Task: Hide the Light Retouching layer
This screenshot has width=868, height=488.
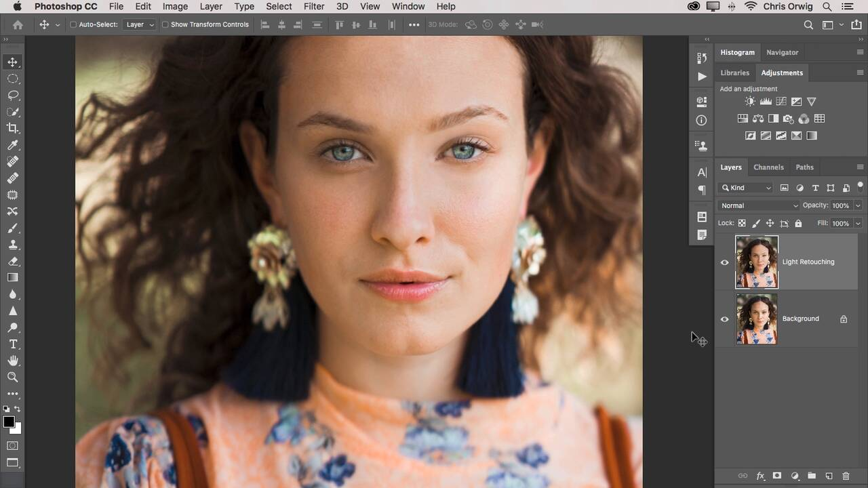Action: [x=724, y=262]
